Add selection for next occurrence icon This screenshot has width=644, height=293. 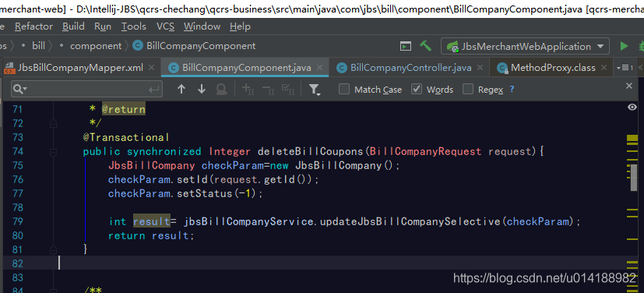248,89
